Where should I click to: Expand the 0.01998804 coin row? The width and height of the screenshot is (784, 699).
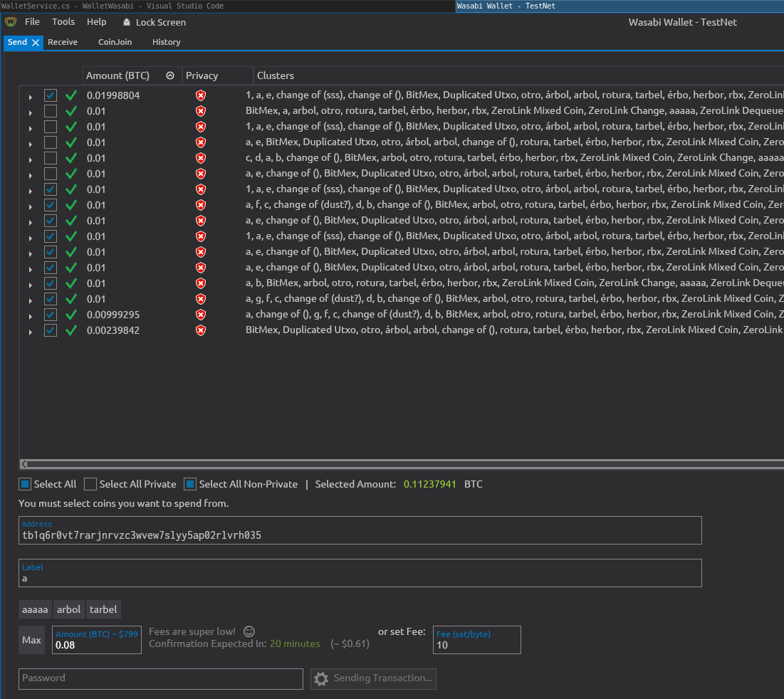pos(31,97)
